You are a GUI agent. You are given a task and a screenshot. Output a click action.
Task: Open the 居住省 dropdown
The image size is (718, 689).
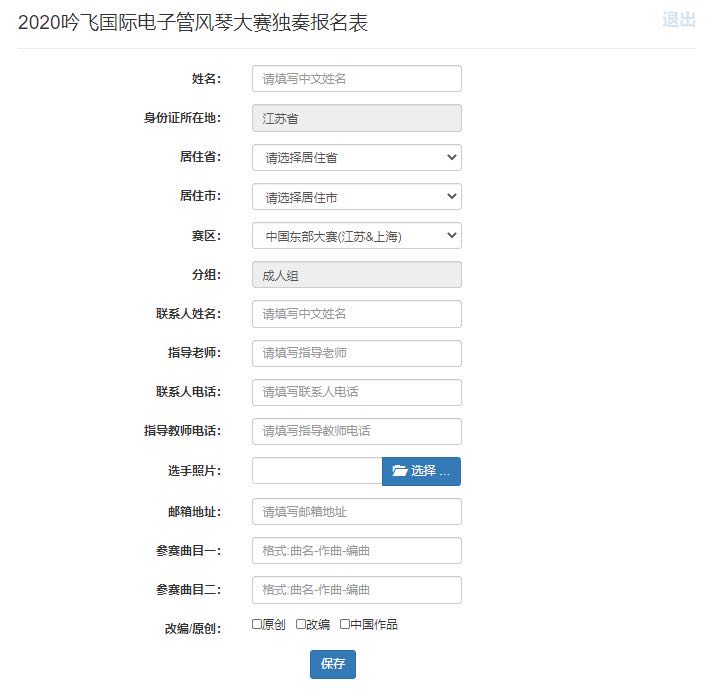(x=356, y=158)
